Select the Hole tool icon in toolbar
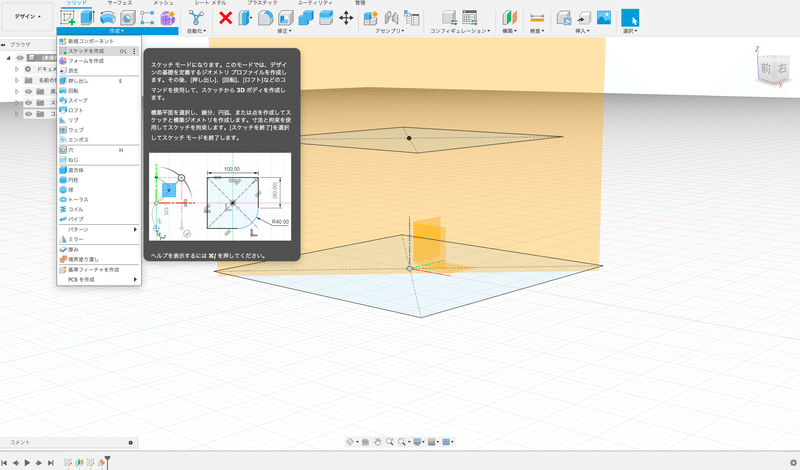800x470 pixels. click(x=128, y=18)
